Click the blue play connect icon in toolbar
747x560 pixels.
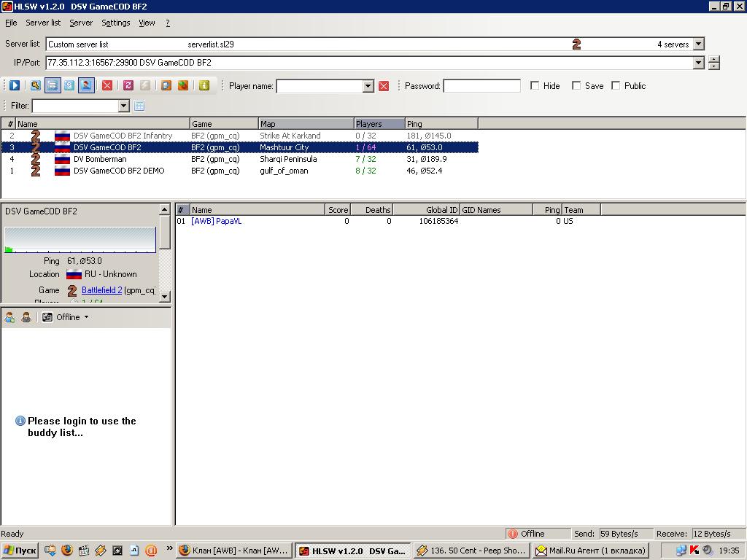tap(15, 85)
